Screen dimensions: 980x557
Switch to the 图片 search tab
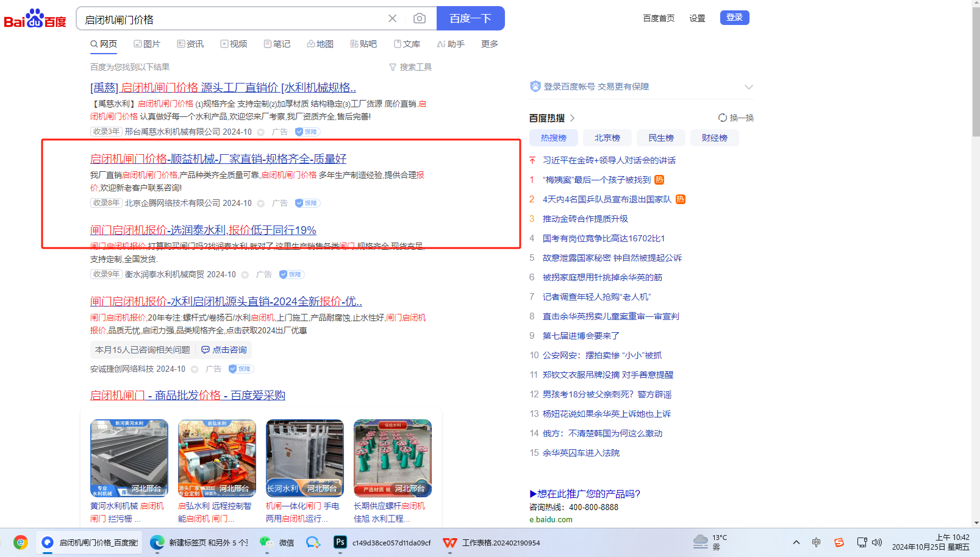click(147, 44)
